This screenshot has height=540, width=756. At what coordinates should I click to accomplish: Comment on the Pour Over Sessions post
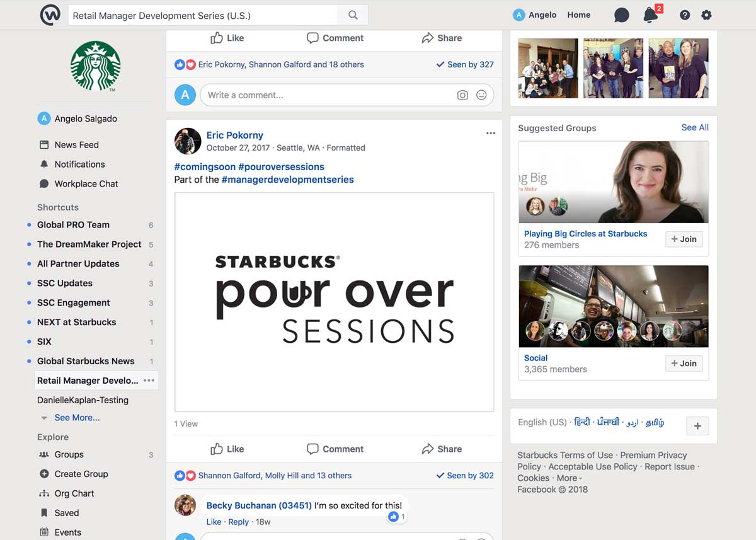click(x=335, y=449)
